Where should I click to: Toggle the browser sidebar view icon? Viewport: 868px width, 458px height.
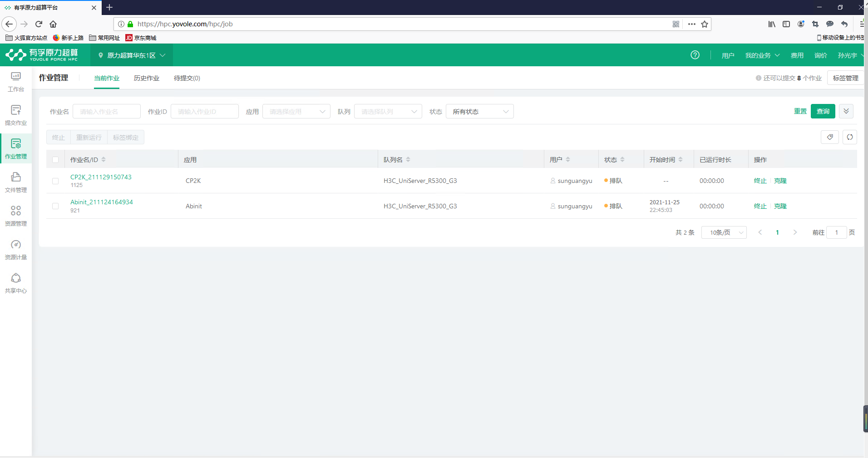coord(786,24)
